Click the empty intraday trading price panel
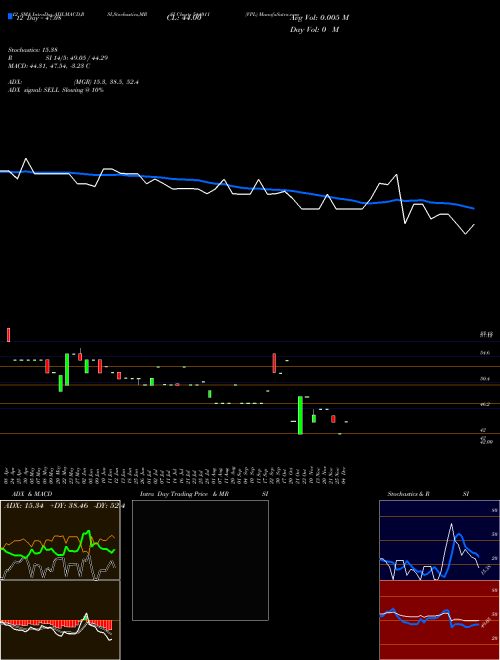This screenshot has width=500, height=660. pos(200,560)
